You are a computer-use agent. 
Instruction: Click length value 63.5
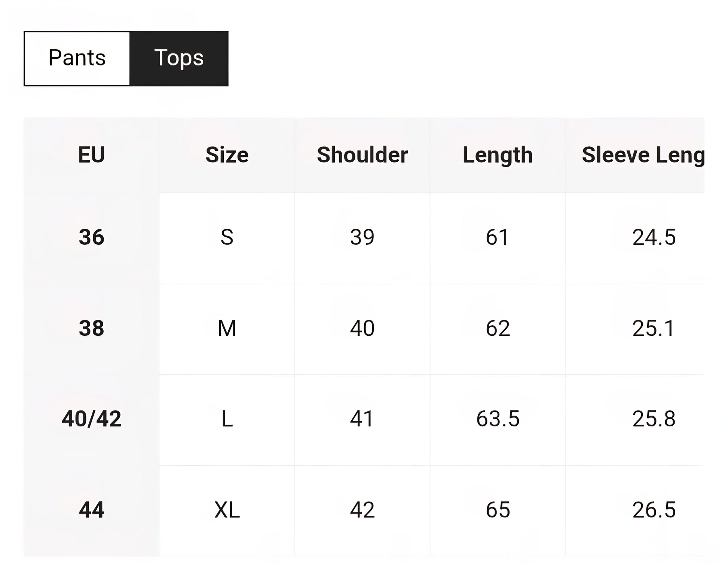pyautogui.click(x=498, y=419)
